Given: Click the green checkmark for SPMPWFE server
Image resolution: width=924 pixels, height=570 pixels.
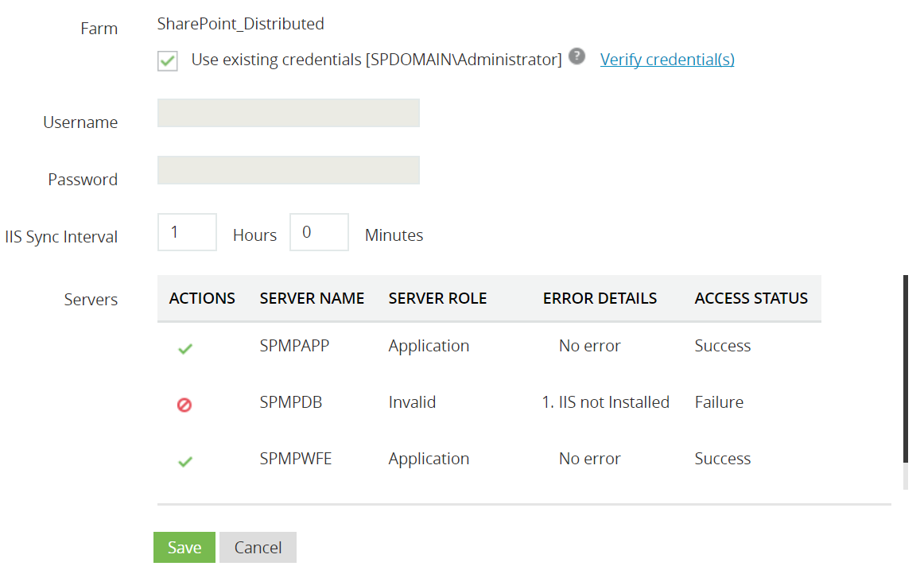Looking at the screenshot, I should click(184, 461).
